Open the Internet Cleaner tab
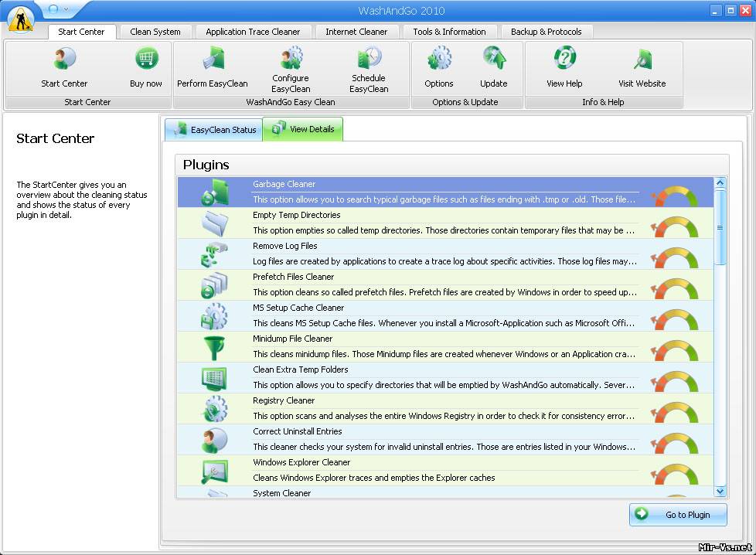Viewport: 756px width, 555px height. point(356,32)
